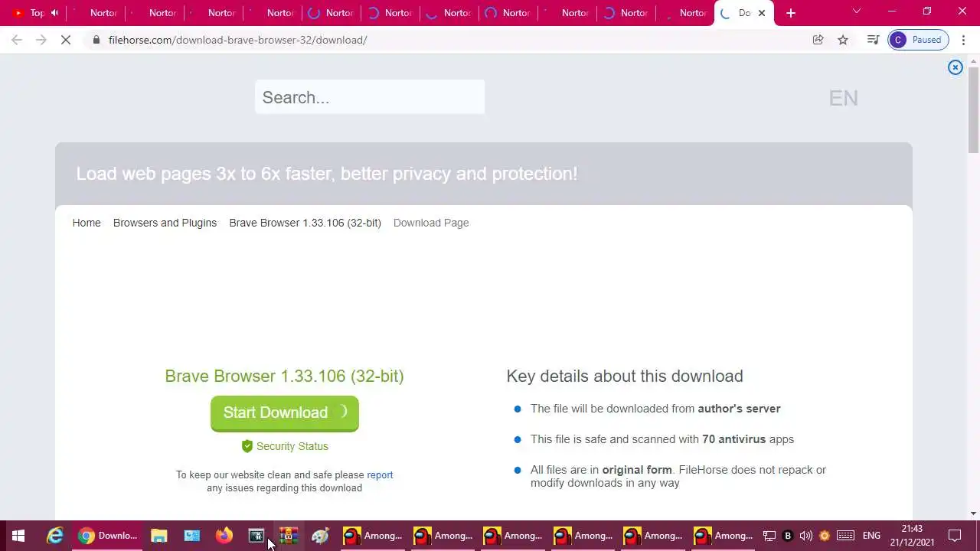This screenshot has width=980, height=551.
Task: Stop loading this page
Action: pos(66,40)
